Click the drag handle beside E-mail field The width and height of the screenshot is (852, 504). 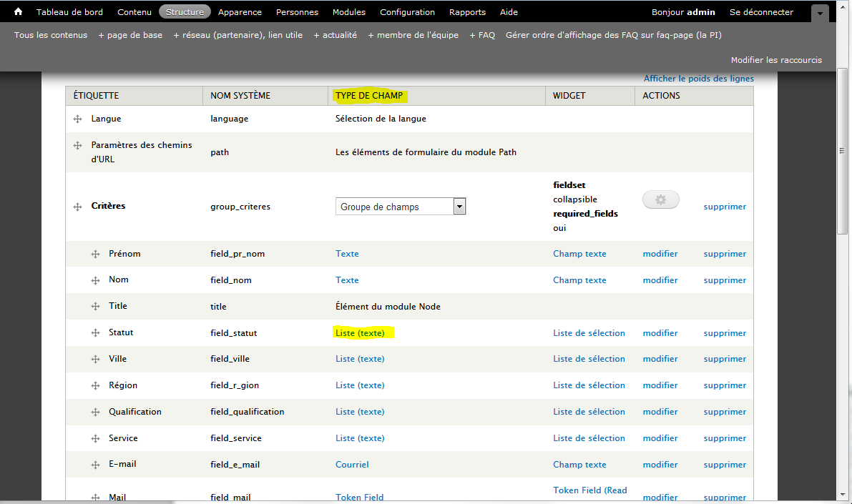click(95, 465)
